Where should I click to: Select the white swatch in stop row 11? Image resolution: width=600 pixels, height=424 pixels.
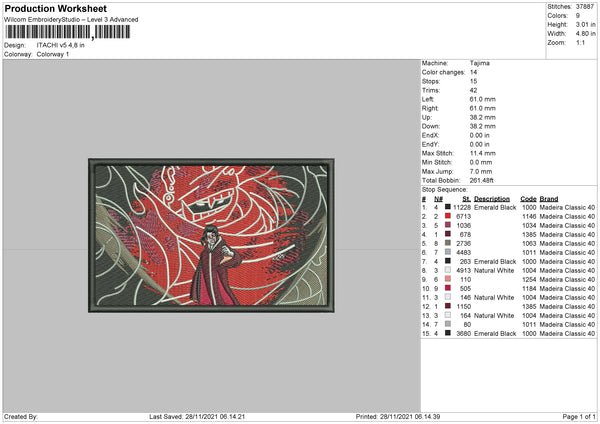(448, 297)
